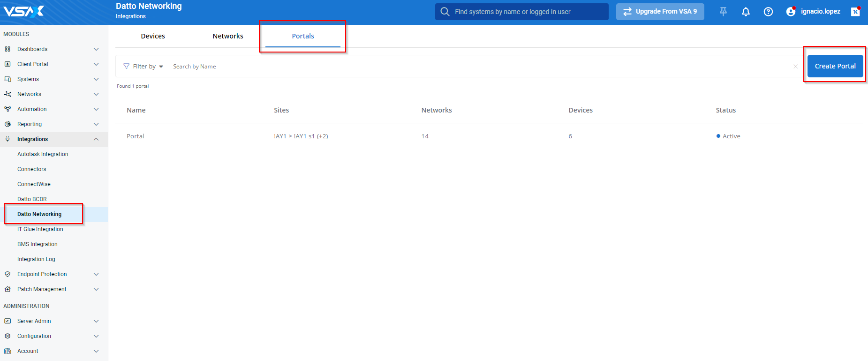
Task: Open the notifications bell
Action: 746,12
